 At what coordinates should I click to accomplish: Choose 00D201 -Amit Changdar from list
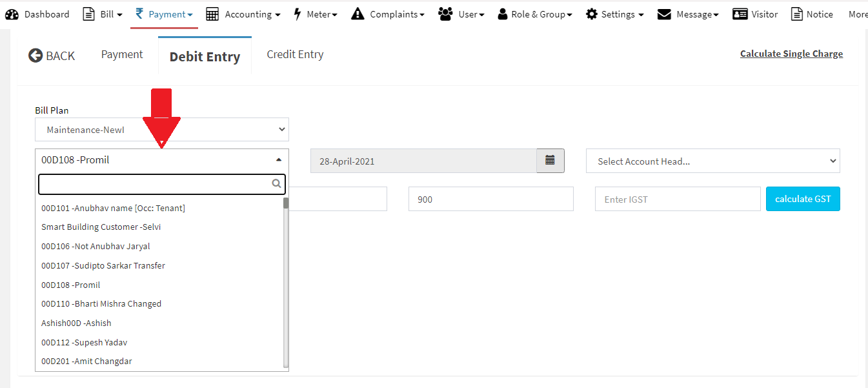(x=86, y=362)
